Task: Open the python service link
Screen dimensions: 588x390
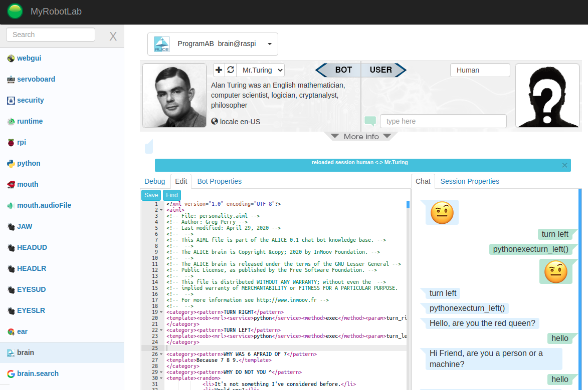Action: (x=29, y=163)
